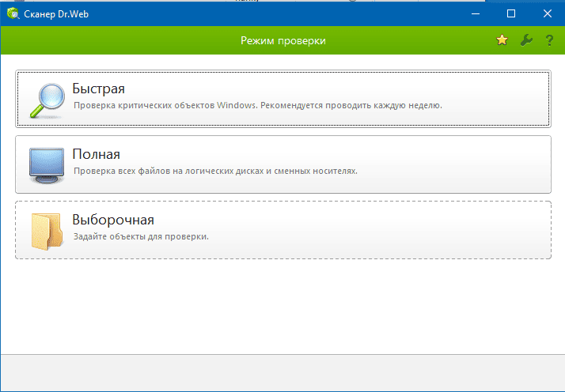The image size is (565, 392).
Task: Click the 'Режим проверки' header title
Action: (283, 40)
